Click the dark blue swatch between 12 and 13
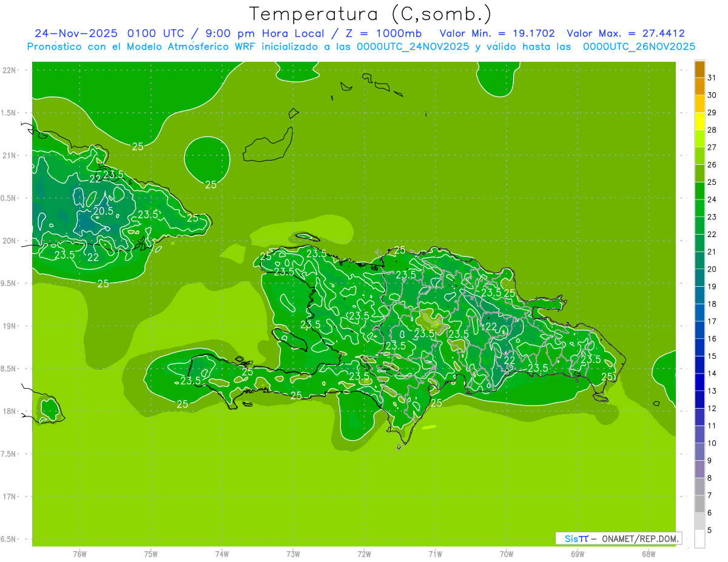Image resolution: width=728 pixels, height=562 pixels. [x=699, y=400]
